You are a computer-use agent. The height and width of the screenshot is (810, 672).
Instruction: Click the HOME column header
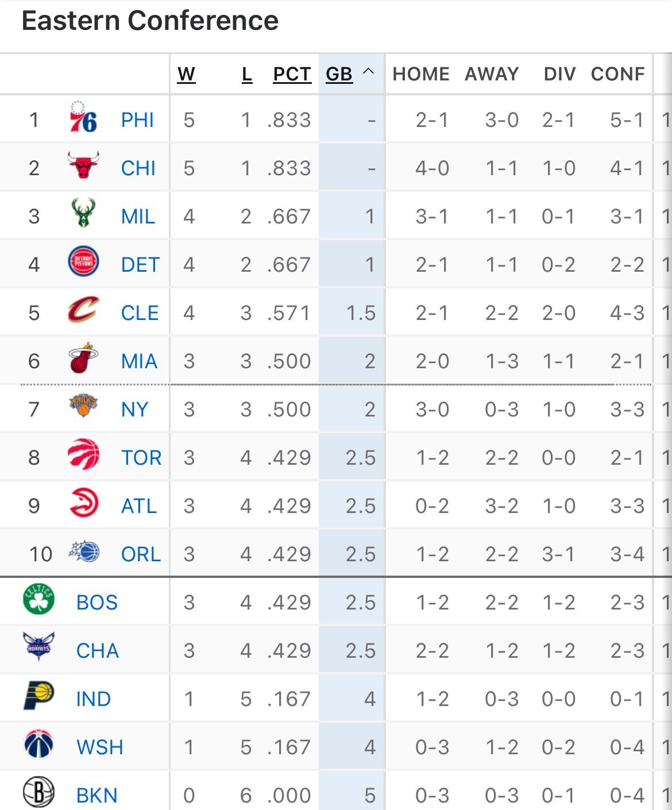(421, 74)
